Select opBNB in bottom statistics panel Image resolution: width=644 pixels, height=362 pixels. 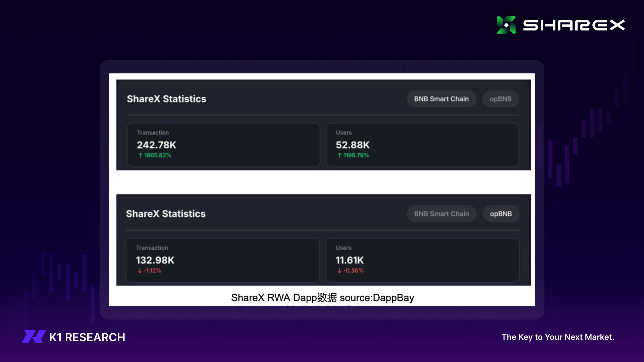click(501, 214)
